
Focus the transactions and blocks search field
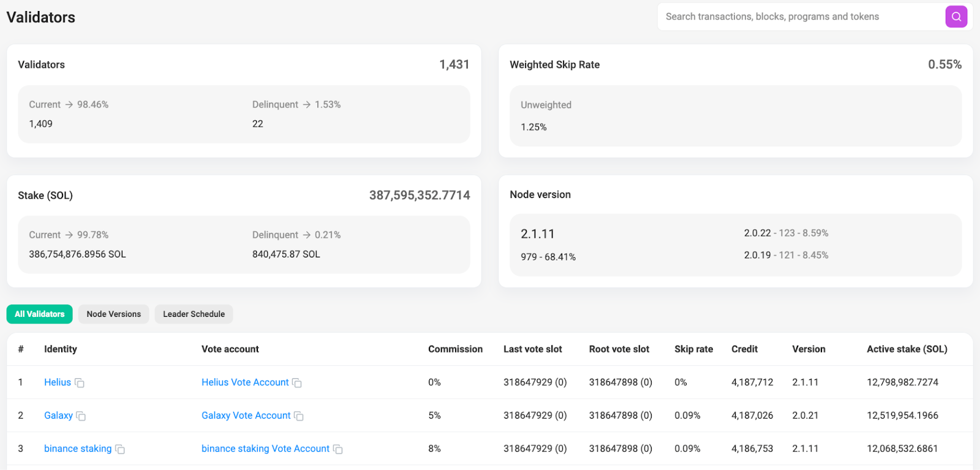point(796,17)
